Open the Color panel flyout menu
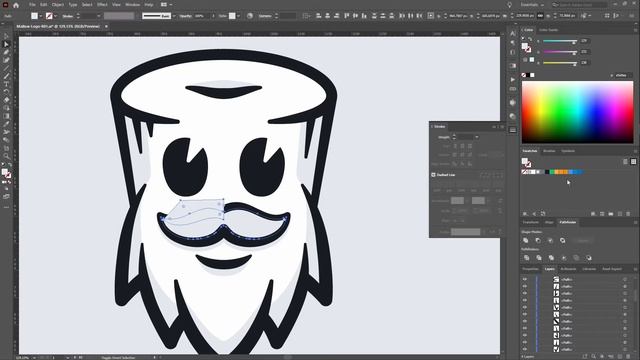The height and width of the screenshot is (360, 640). pos(635,30)
